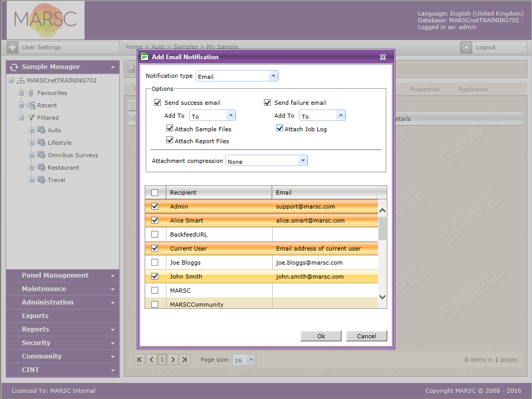
Task: Click recipient list scroll down arrow
Action: pos(382,297)
